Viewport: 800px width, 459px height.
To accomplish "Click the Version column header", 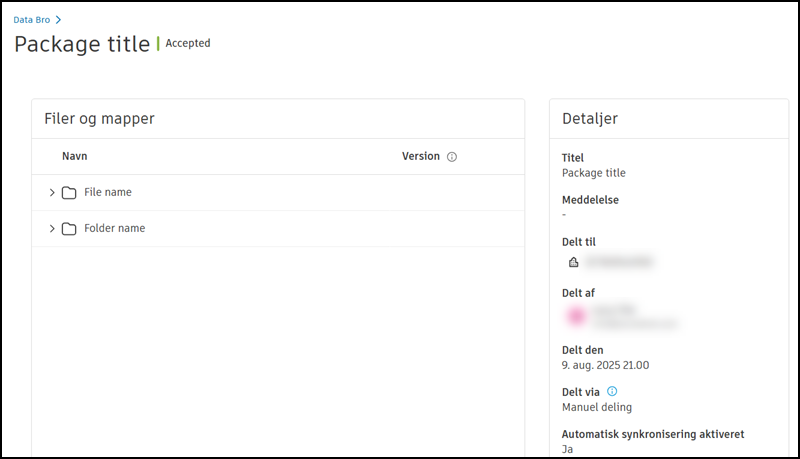I will click(x=420, y=156).
